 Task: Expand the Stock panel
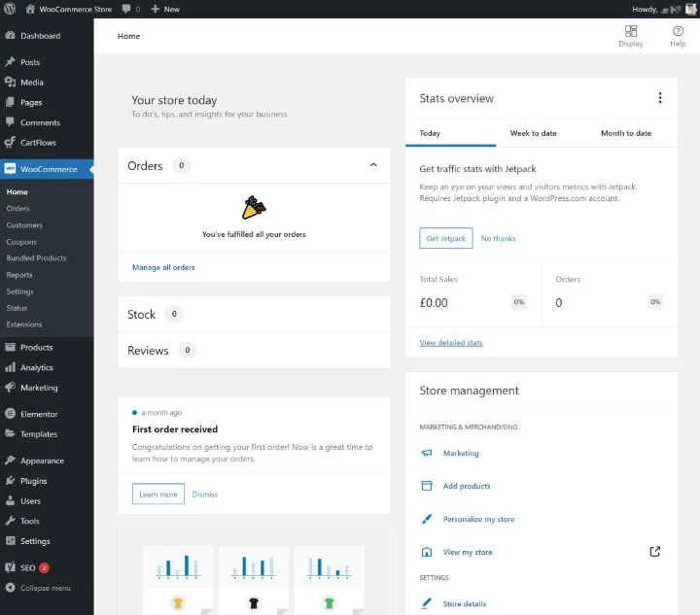254,314
